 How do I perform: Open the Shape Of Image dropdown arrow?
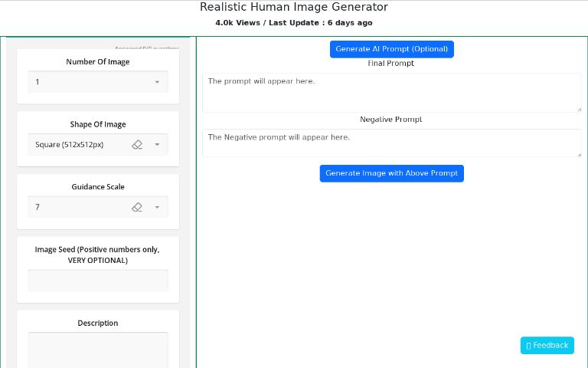(157, 144)
